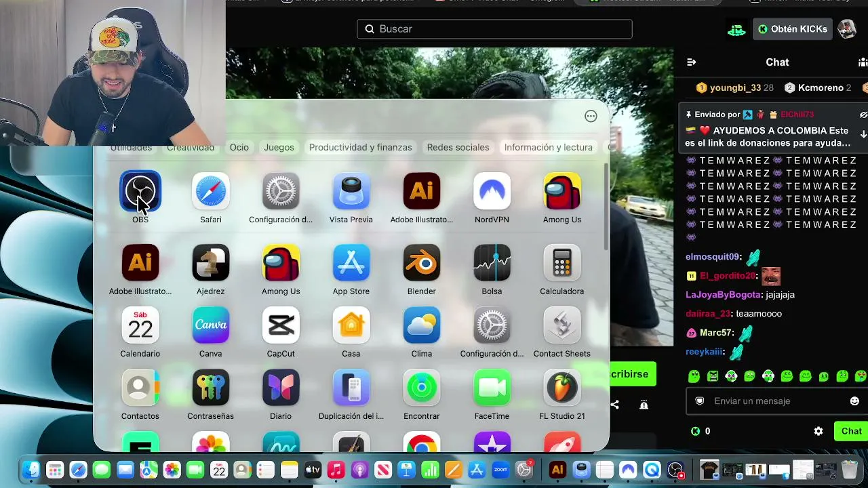The width and height of the screenshot is (868, 488).
Task: Click username Marc57 in chat
Action: (x=716, y=333)
